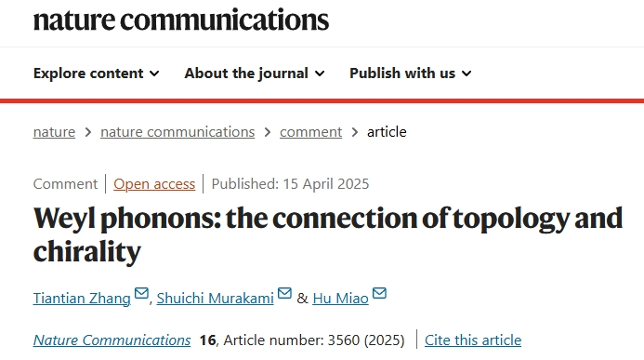Click the article title heading Weyl phonons
The height and width of the screenshot is (360, 644).
(x=328, y=234)
